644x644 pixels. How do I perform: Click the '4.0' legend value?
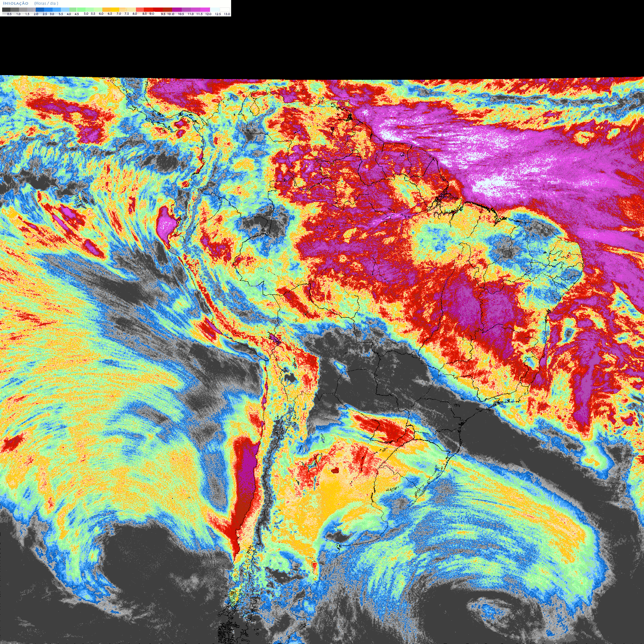pos(69,14)
